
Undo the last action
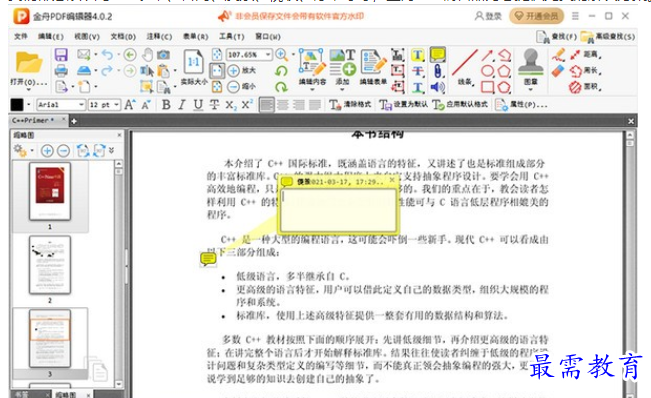107,54
